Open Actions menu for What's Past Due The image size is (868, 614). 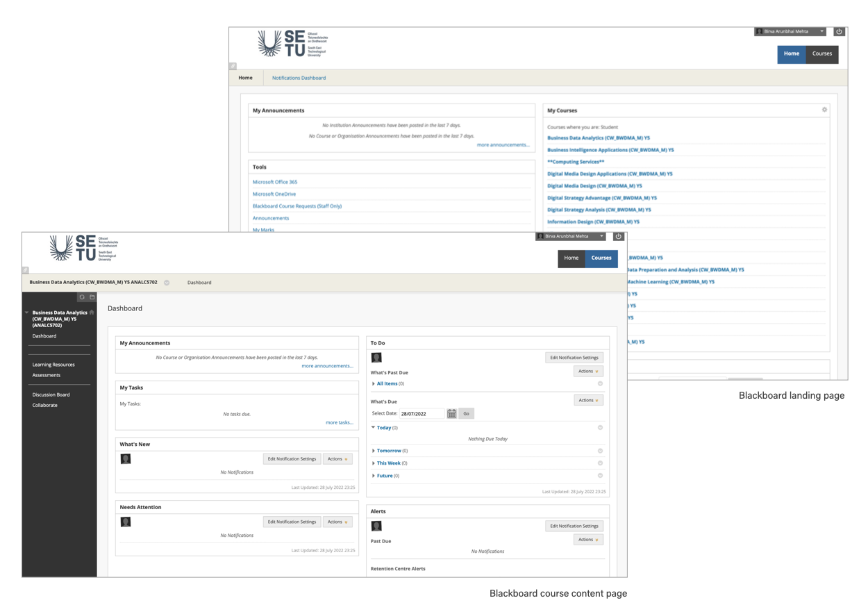(588, 372)
